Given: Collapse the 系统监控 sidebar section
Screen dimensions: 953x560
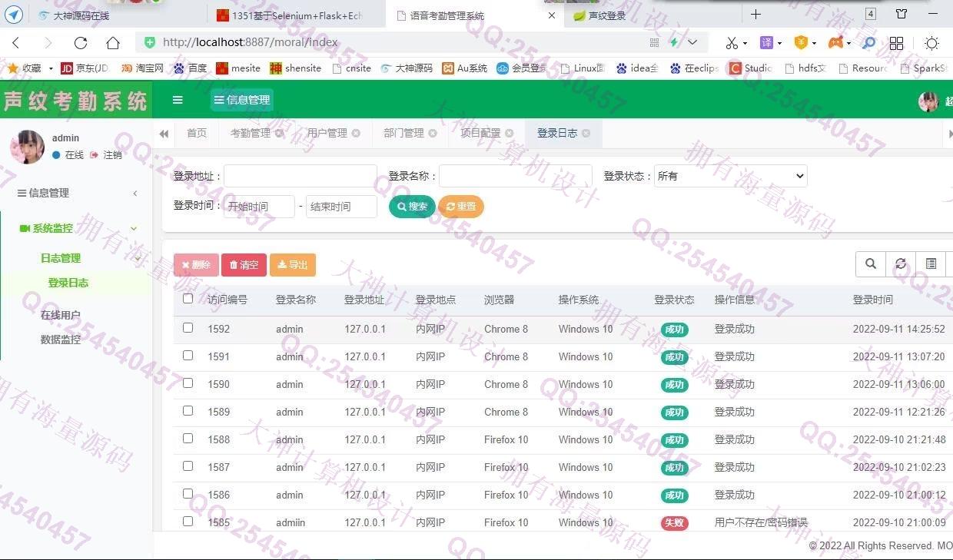Looking at the screenshot, I should (77, 228).
